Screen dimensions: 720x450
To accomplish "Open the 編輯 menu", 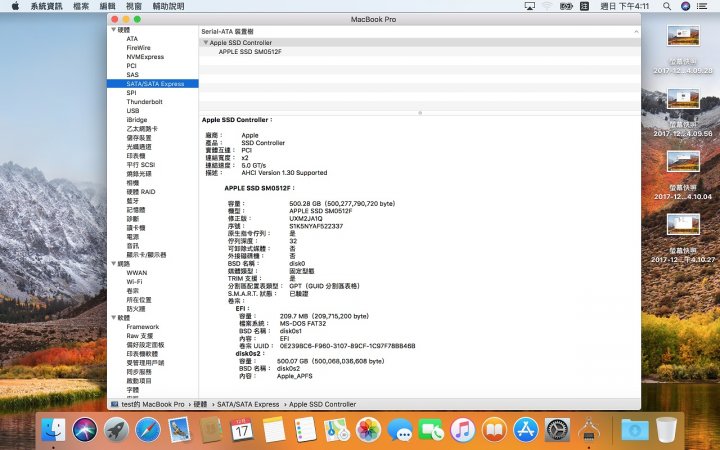I will pos(107,6).
